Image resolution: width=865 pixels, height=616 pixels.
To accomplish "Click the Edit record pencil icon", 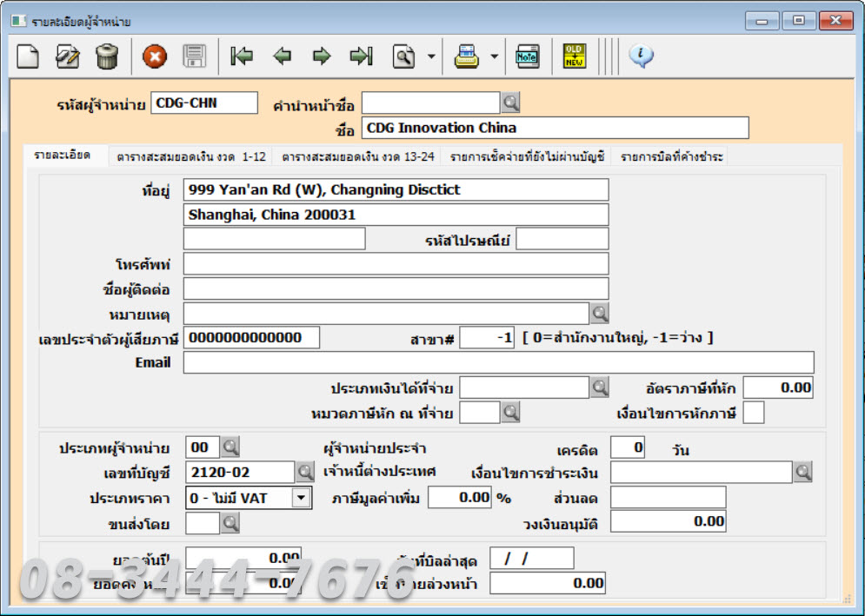I will tap(67, 56).
